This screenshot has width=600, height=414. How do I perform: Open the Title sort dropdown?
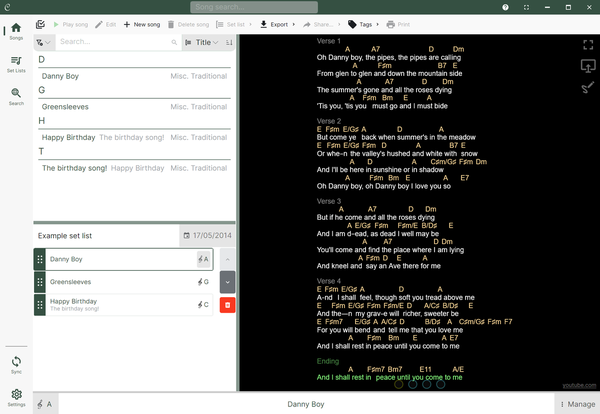pos(202,42)
